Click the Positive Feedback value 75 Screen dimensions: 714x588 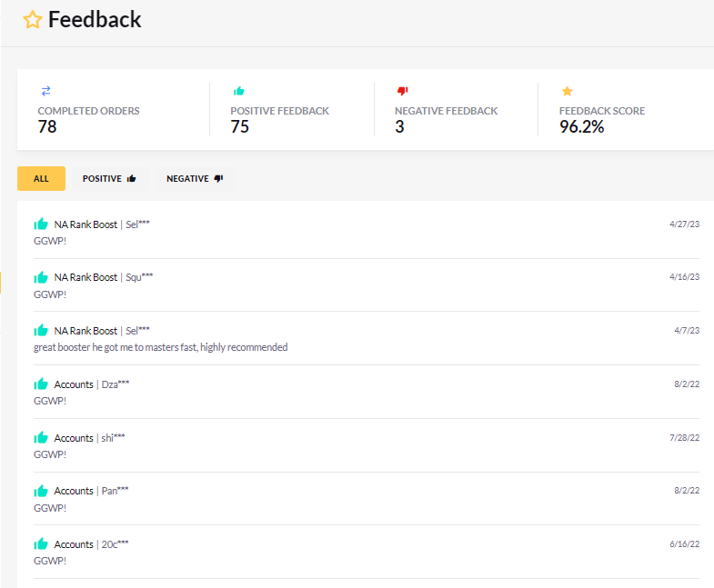coord(239,126)
